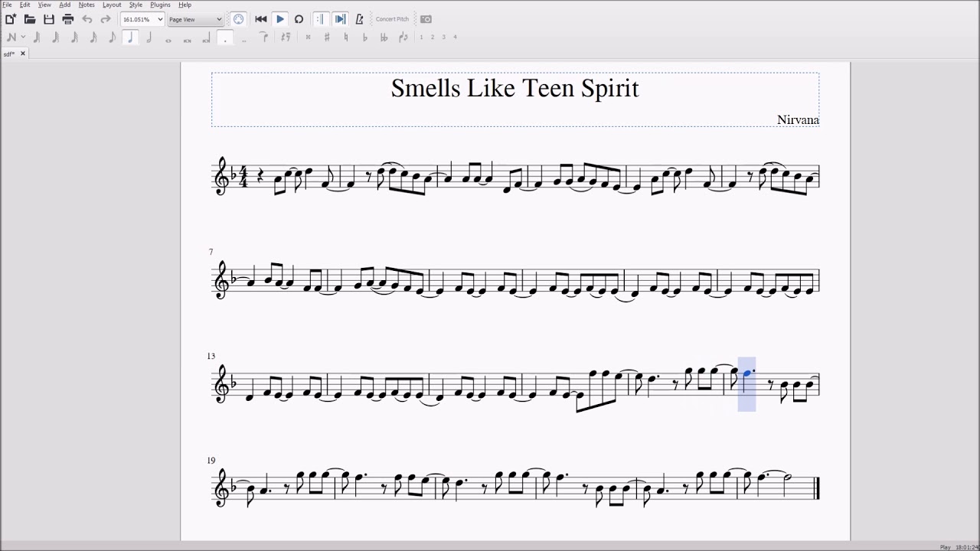Viewport: 980px width, 551px height.
Task: Enable note input mode (N icon)
Action: [11, 37]
